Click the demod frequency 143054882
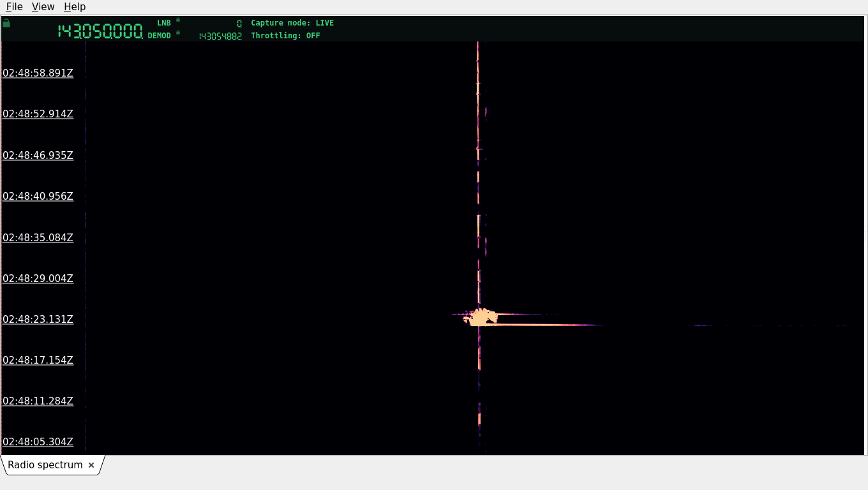The image size is (868, 490). (220, 36)
